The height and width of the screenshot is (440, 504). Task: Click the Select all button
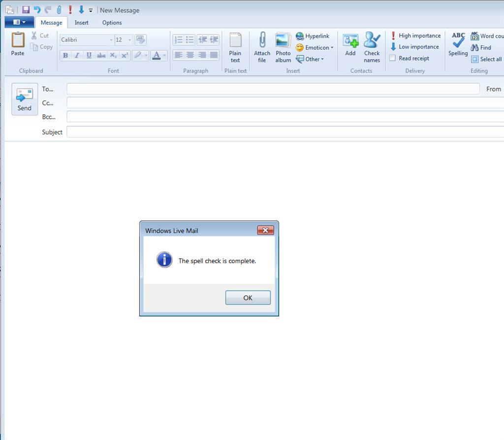point(486,59)
